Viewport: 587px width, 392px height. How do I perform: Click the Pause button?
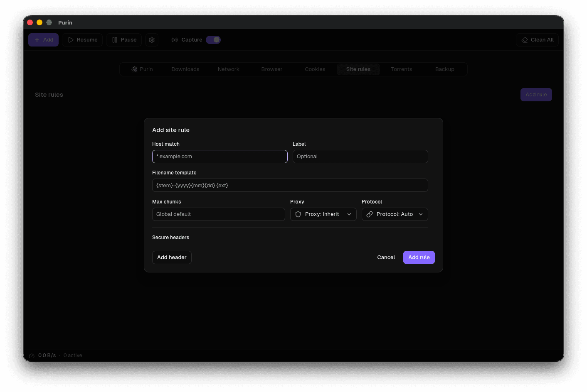124,40
